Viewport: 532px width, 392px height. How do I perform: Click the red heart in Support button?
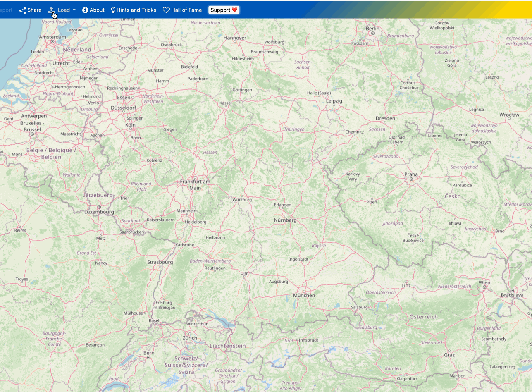click(234, 10)
